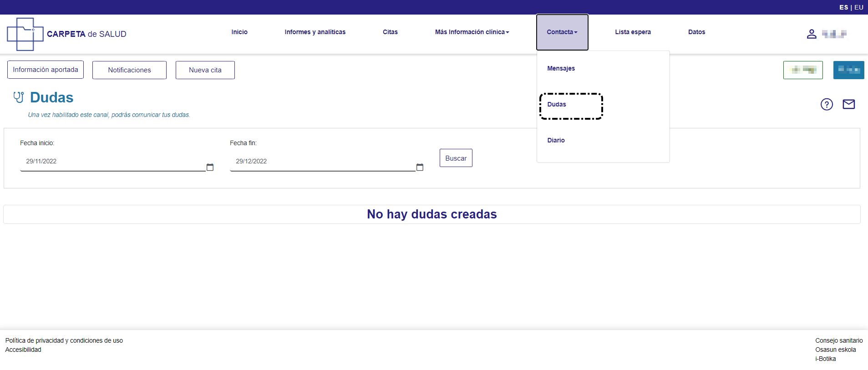Click the 'No hay dudas creadas' message
868x370 pixels.
tap(432, 214)
